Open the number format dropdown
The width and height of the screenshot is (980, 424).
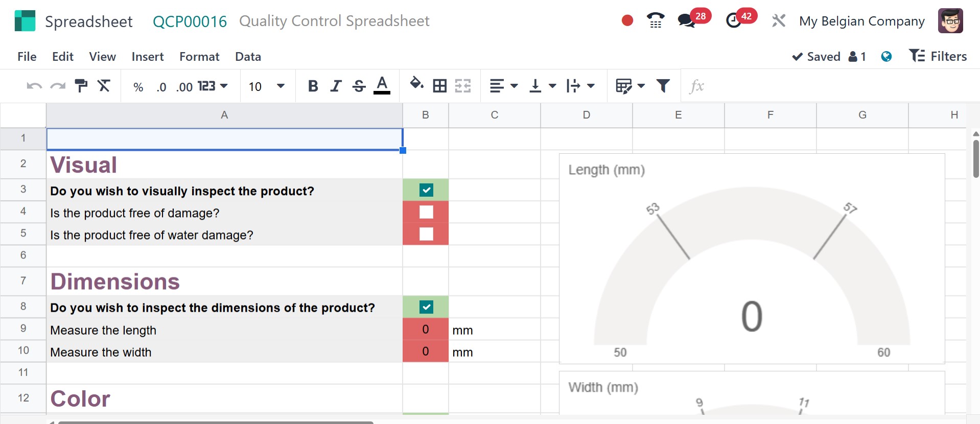point(213,86)
